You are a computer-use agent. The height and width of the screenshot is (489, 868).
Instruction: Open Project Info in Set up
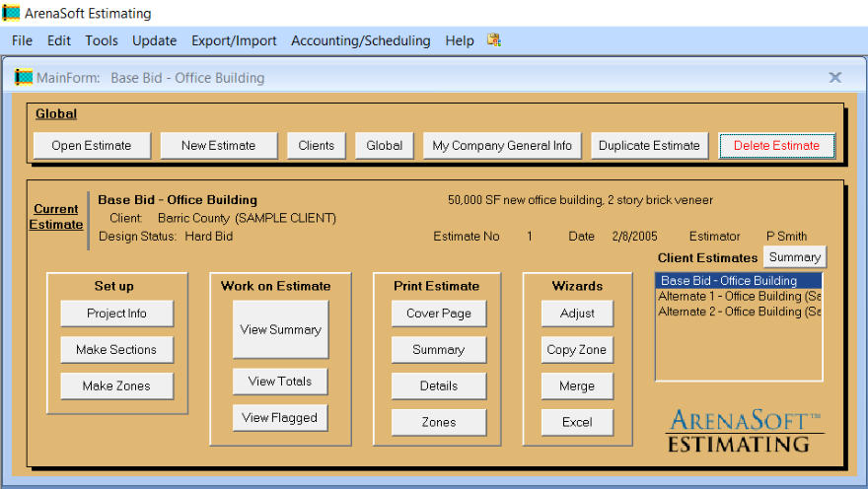[x=116, y=314]
